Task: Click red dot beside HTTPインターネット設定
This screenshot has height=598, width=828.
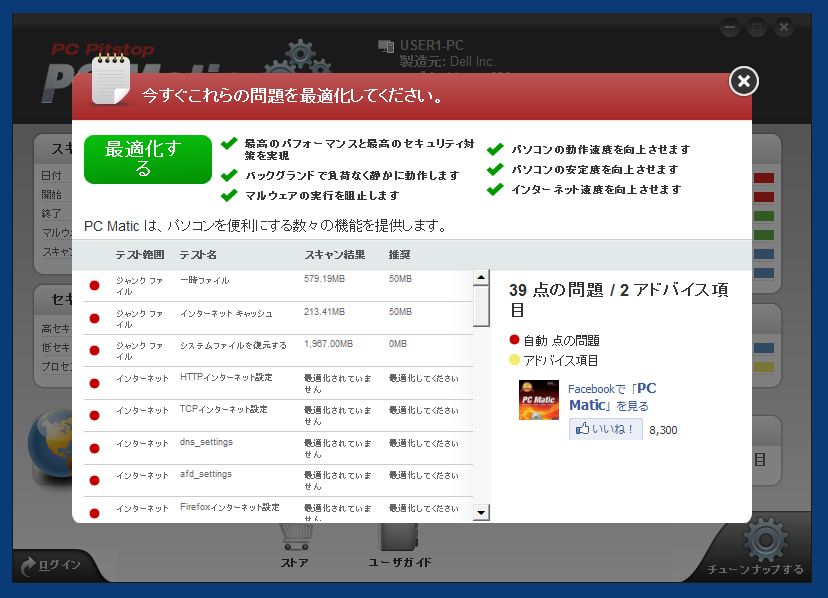Action: tap(95, 383)
